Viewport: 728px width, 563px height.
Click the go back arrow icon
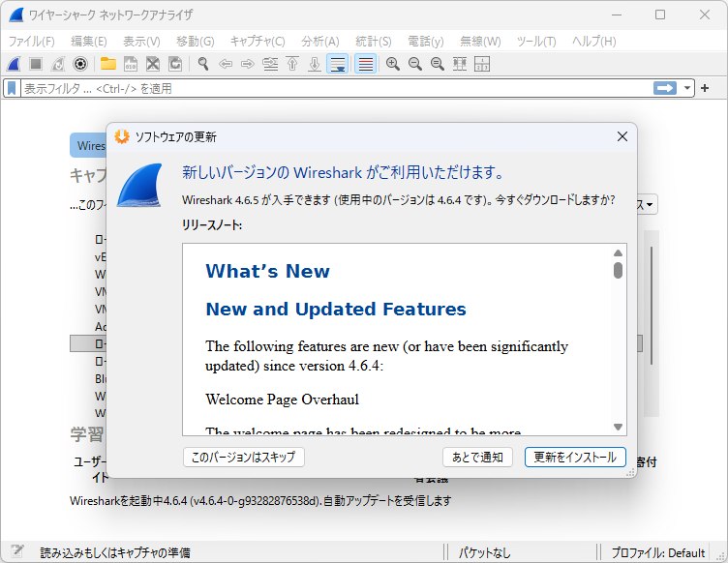[226, 64]
